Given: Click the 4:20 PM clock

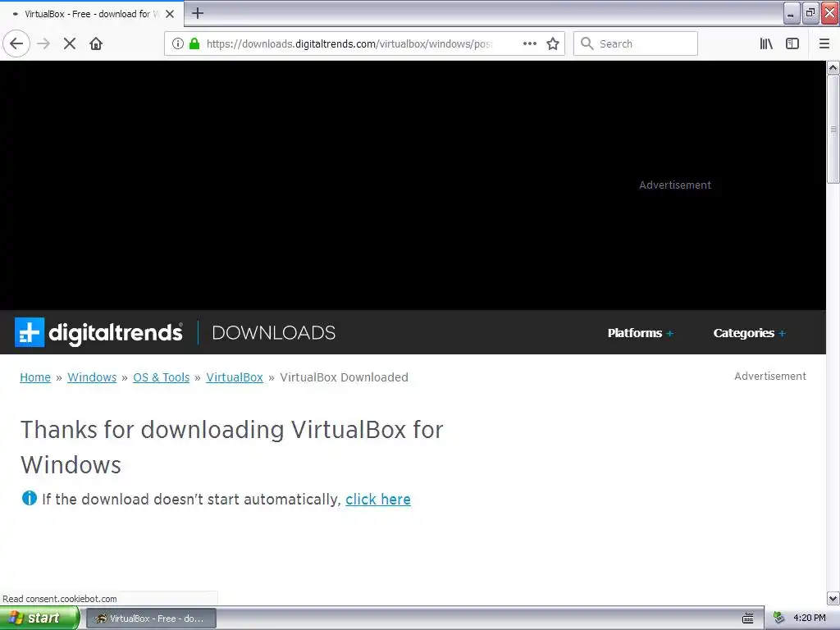Looking at the screenshot, I should [810, 619].
